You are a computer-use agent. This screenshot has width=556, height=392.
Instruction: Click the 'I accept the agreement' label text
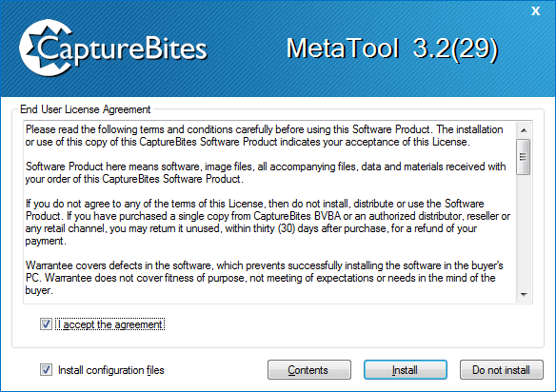tap(109, 324)
